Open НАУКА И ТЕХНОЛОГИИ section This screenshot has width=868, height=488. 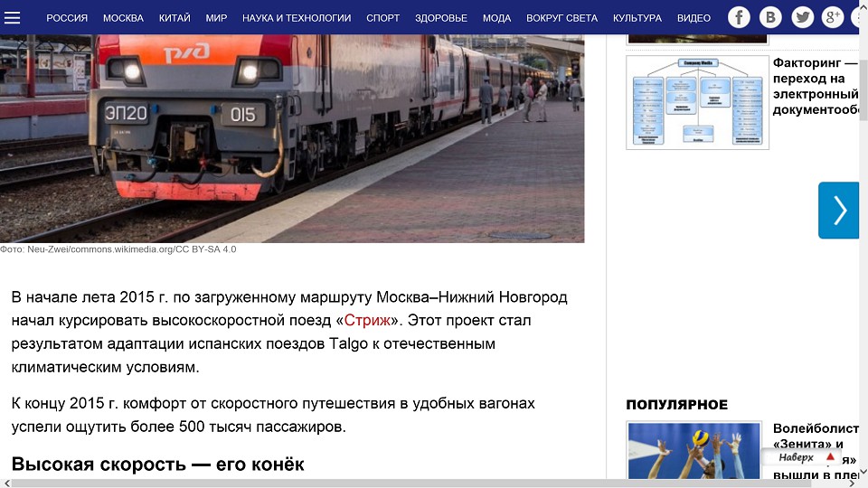[x=297, y=18]
